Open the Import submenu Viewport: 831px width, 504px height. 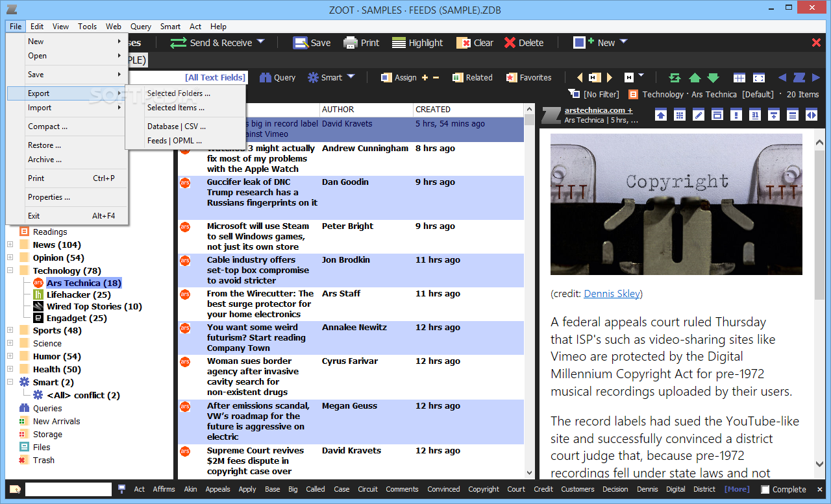pyautogui.click(x=67, y=108)
